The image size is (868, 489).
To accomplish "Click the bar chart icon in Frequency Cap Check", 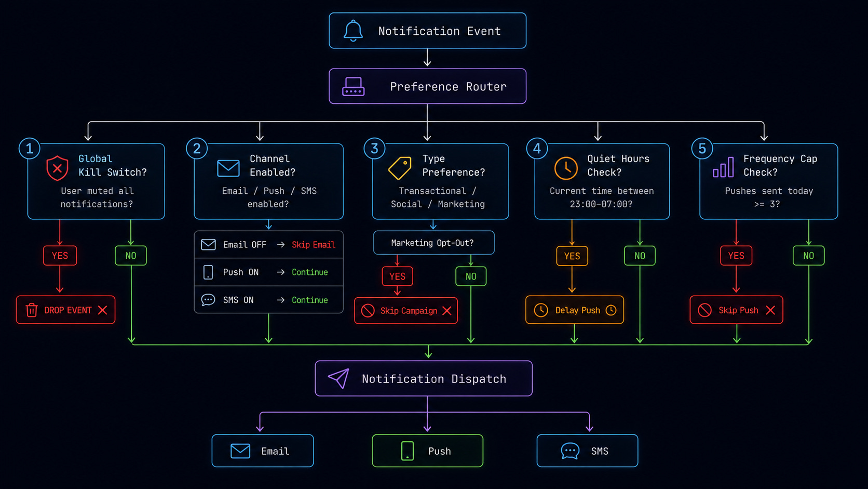I will [723, 167].
